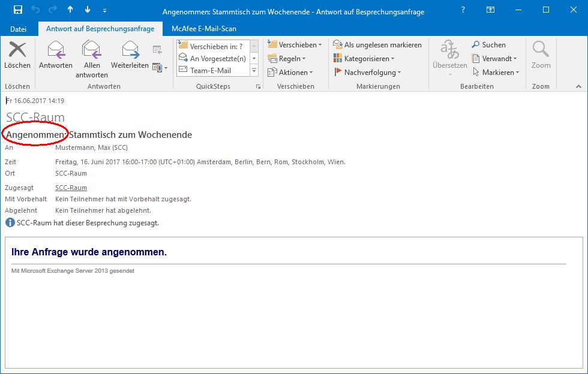Click 'Ihre Anfrage wurde angenommen.' text
The height and width of the screenshot is (374, 588).
click(89, 252)
